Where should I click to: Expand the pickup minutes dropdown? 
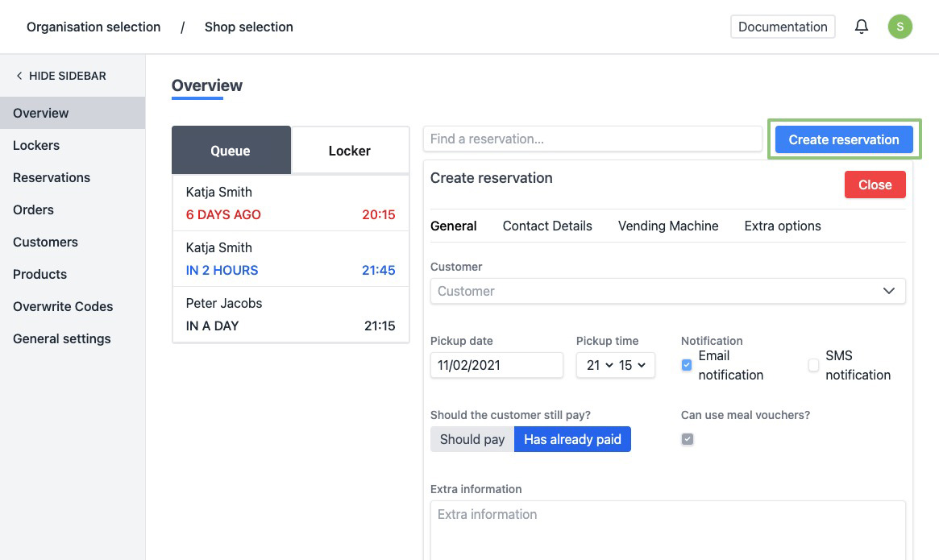(x=632, y=365)
